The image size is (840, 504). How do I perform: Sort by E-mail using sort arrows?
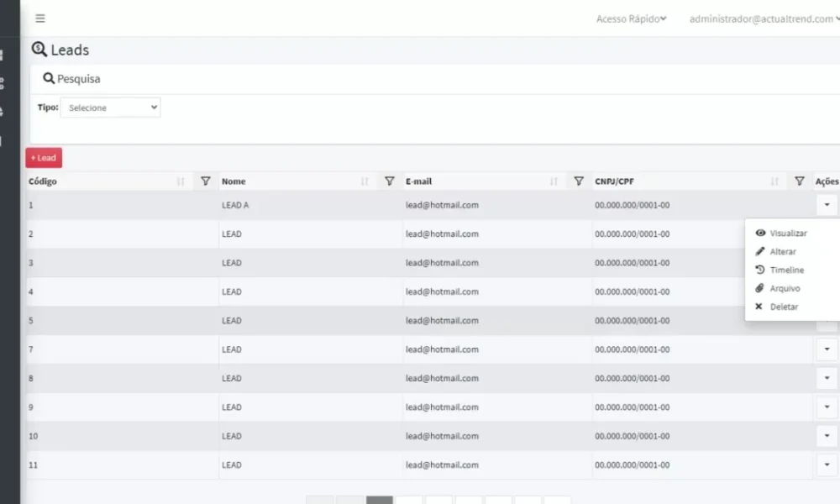tap(554, 181)
